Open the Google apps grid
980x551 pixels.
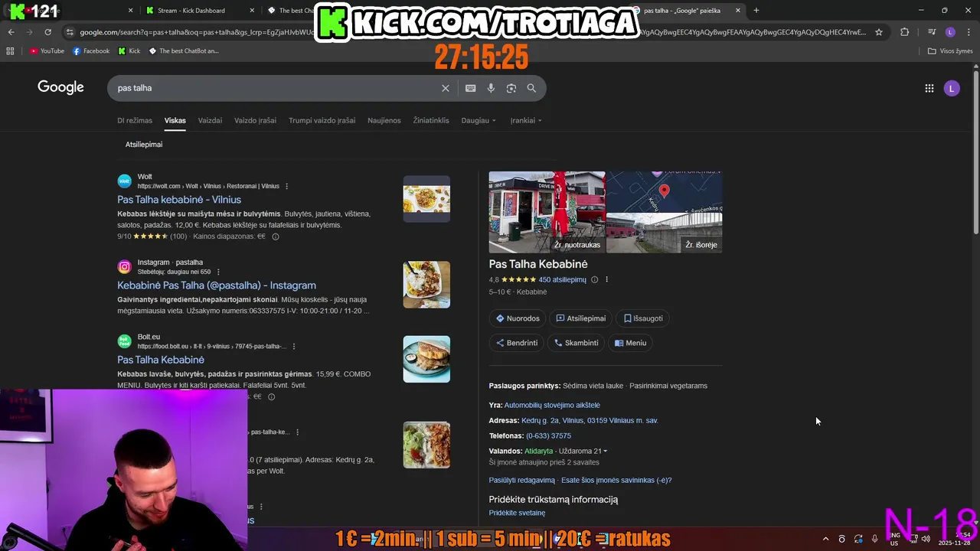[x=929, y=88]
